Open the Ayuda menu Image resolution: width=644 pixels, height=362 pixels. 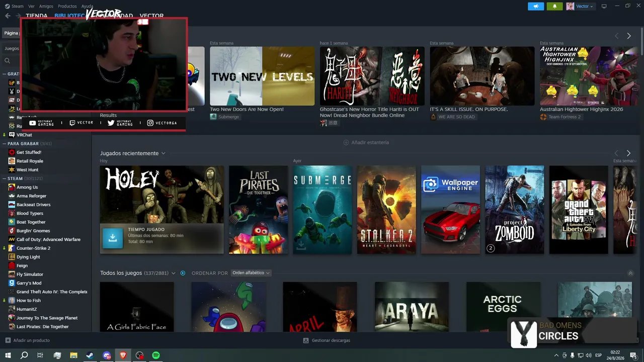[87, 6]
